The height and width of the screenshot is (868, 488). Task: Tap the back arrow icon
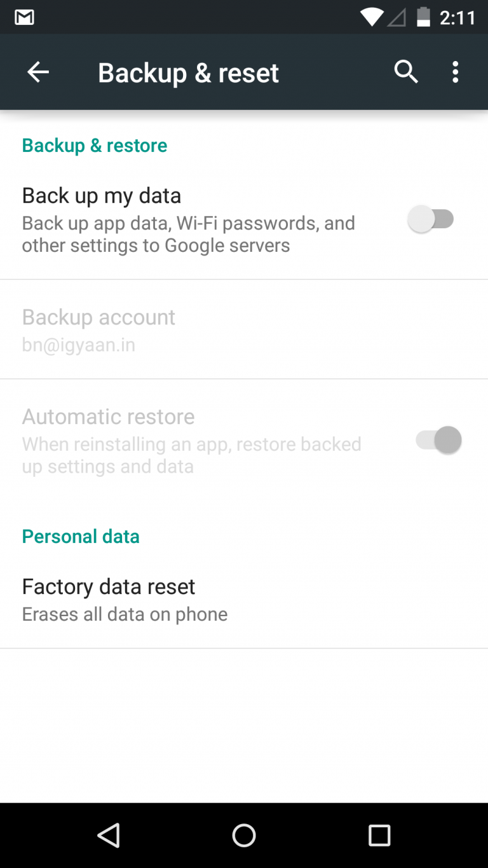[x=38, y=72]
